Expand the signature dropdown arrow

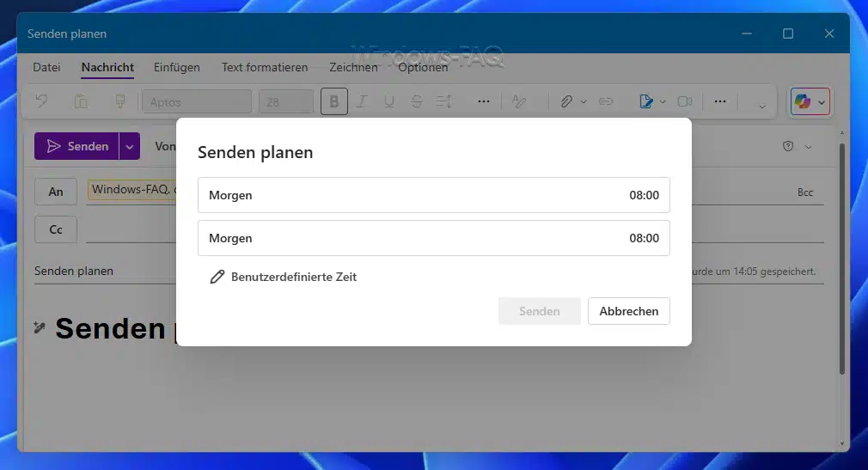point(663,102)
